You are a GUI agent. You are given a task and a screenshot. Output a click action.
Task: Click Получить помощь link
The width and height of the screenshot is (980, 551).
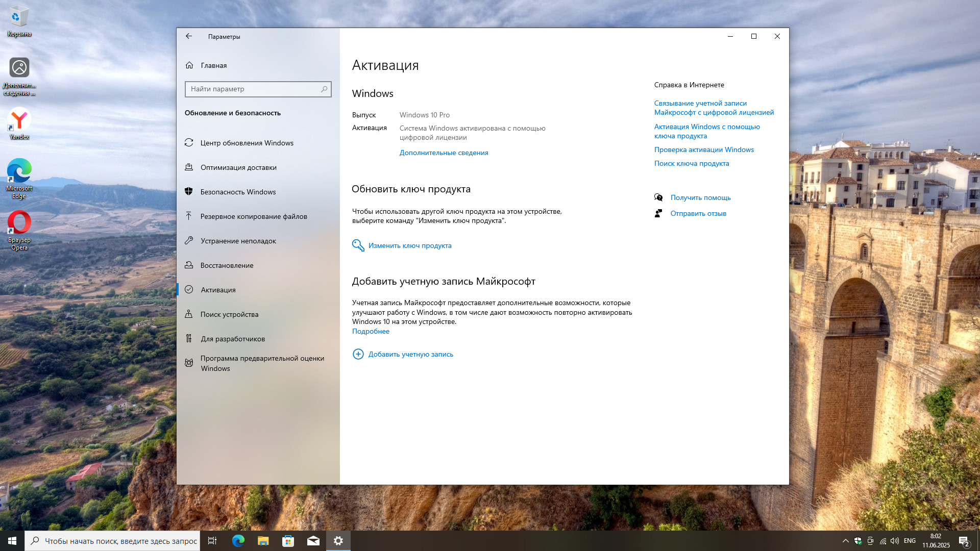700,197
